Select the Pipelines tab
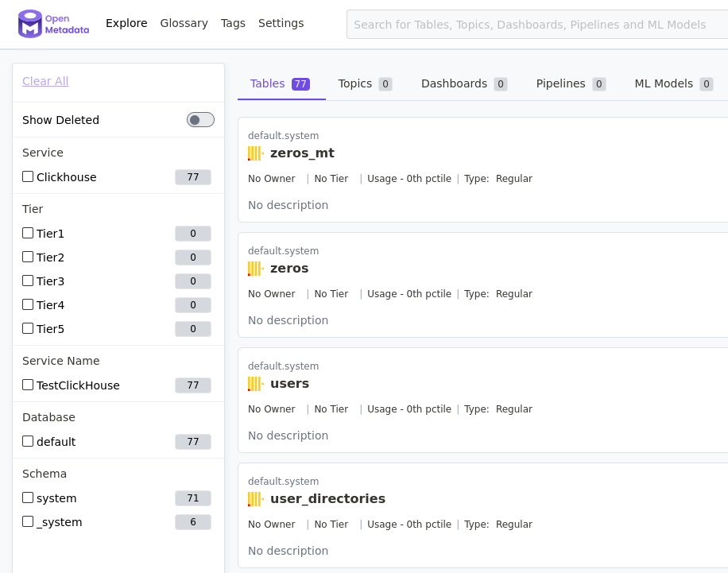The height and width of the screenshot is (573, 728). coord(562,83)
